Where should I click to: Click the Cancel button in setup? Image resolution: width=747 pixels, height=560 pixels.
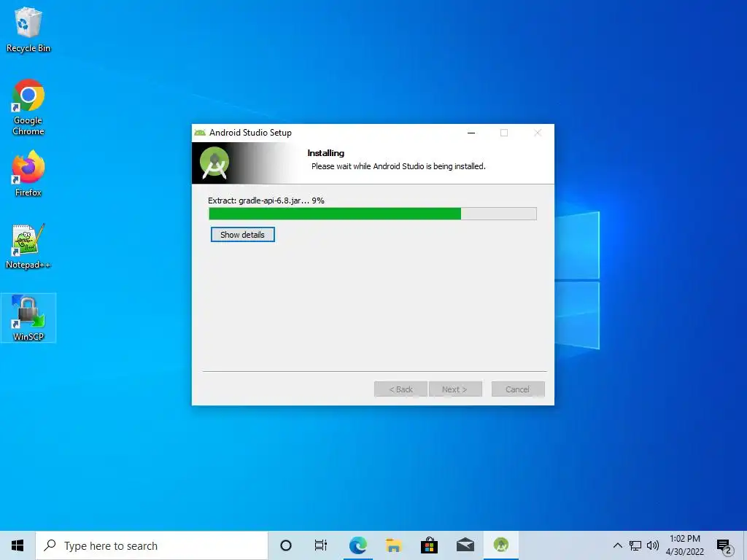coord(518,389)
